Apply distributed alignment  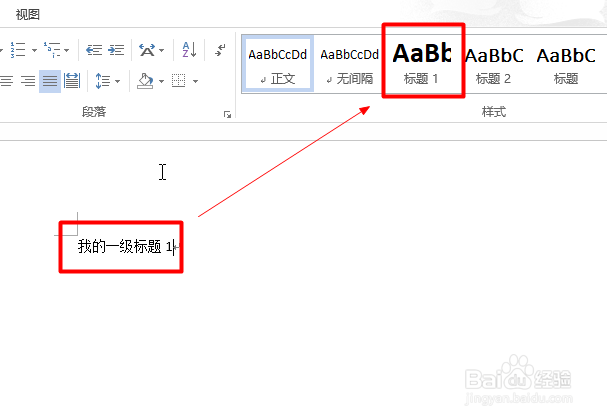click(72, 81)
